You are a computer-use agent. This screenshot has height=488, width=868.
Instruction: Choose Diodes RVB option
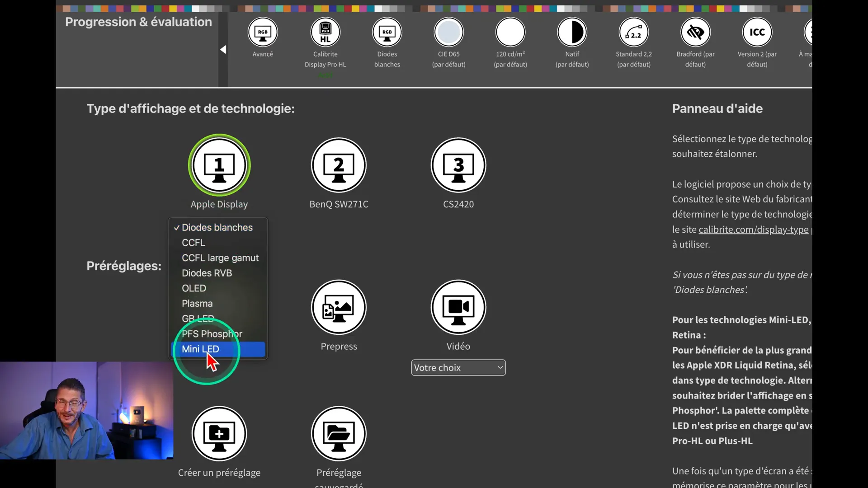point(217,273)
